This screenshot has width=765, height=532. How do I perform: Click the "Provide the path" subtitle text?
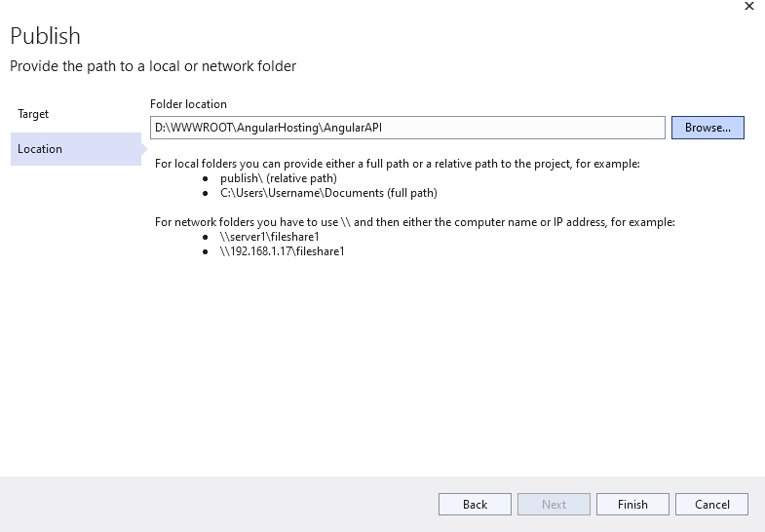click(153, 66)
